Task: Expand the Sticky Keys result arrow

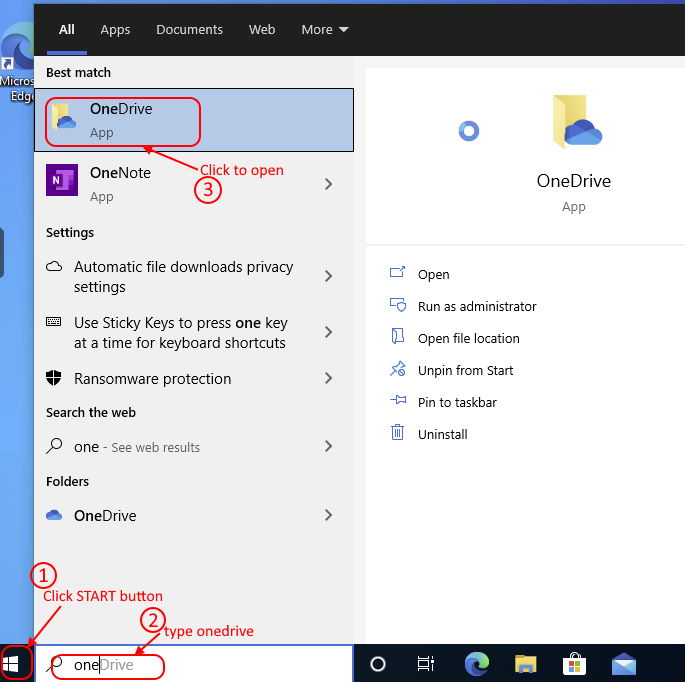Action: coord(329,332)
